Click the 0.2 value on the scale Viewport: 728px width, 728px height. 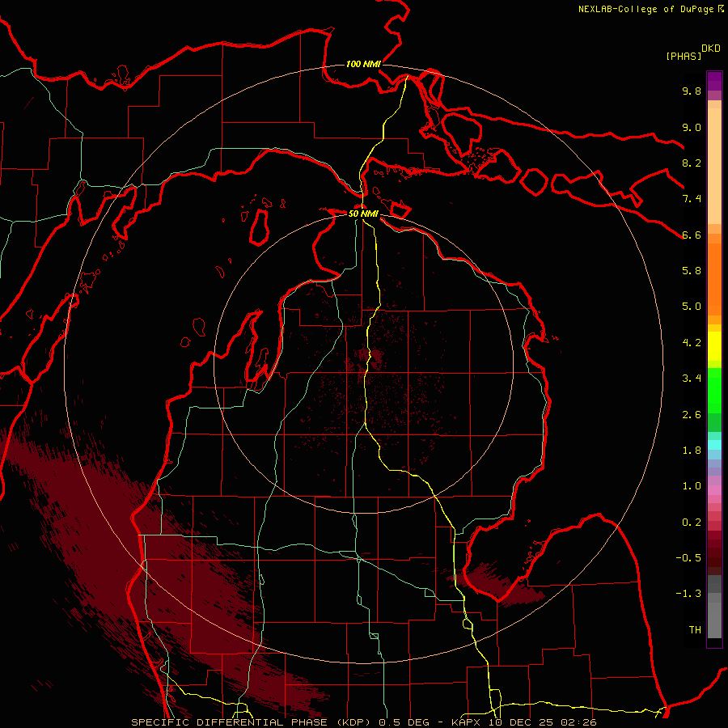(x=692, y=523)
